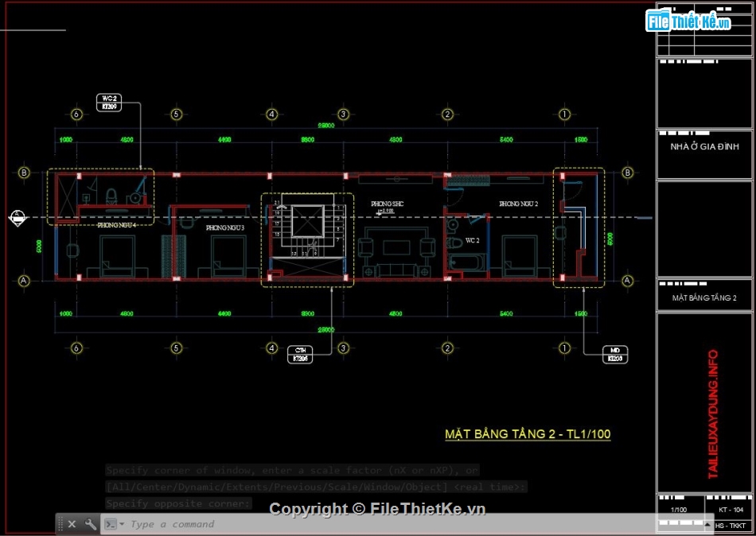
Task: Close the command line window
Action: pyautogui.click(x=72, y=524)
